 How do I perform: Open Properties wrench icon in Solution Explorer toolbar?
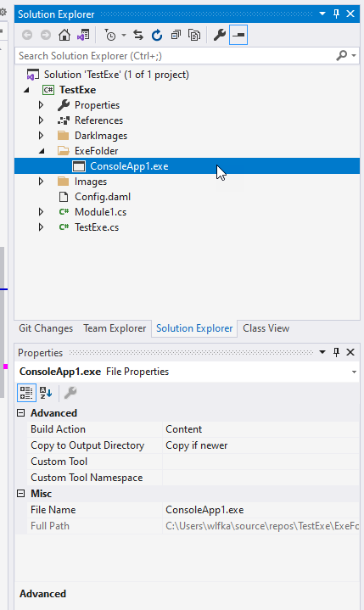click(x=220, y=36)
